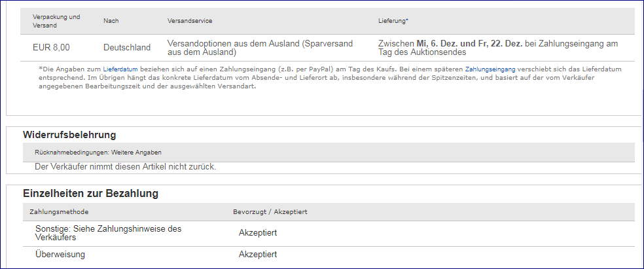Click the EUR 8,00 shipping cost
644x269 pixels.
pos(51,47)
